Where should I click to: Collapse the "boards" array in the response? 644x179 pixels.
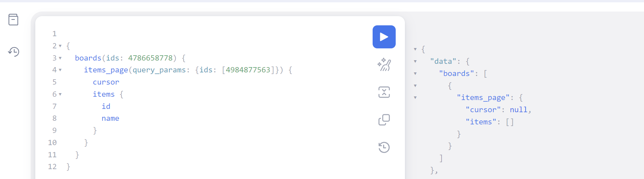[415, 74]
